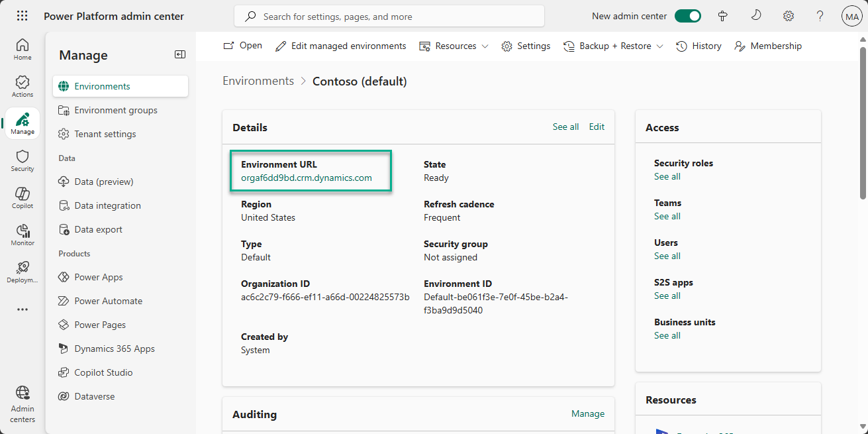
Task: Show more items via ellipsis in left rail
Action: (23, 309)
